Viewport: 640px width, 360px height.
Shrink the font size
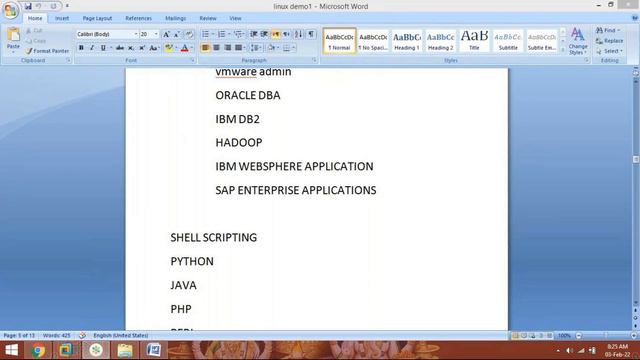coord(176,34)
